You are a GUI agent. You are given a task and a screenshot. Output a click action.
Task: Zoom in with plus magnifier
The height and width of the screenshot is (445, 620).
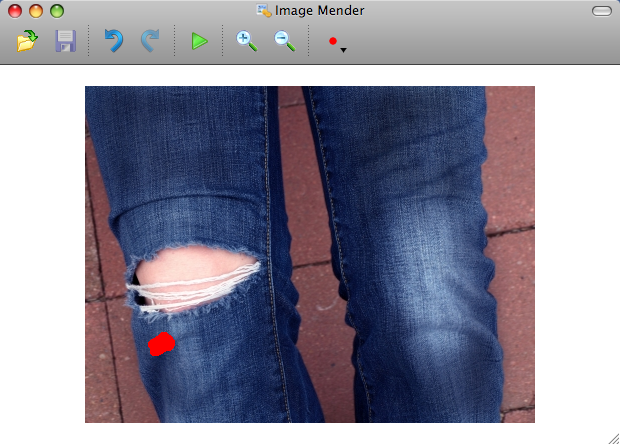pos(247,42)
